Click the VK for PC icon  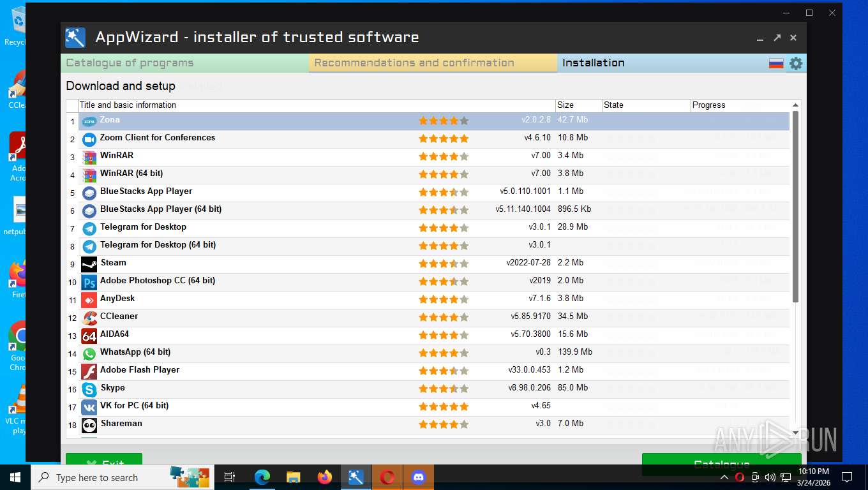(89, 407)
